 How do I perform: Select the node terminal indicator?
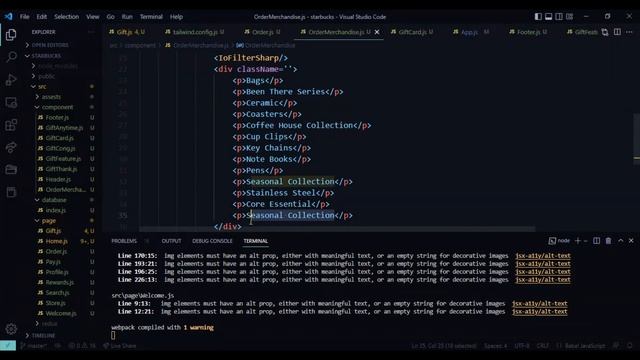coord(559,241)
